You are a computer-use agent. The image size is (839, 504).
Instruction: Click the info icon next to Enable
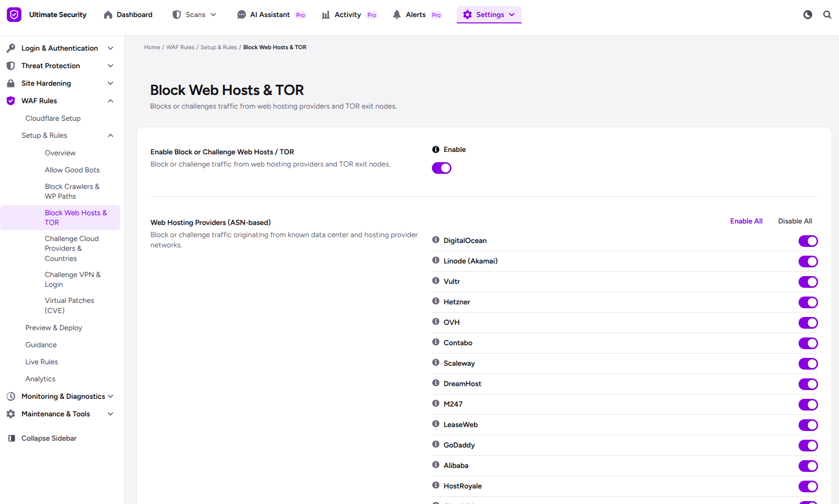pos(436,149)
